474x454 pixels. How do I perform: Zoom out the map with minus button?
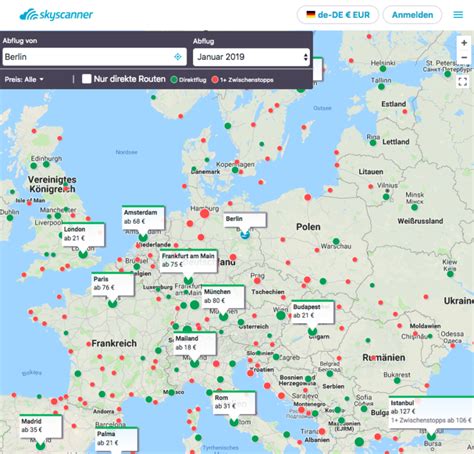[464, 57]
